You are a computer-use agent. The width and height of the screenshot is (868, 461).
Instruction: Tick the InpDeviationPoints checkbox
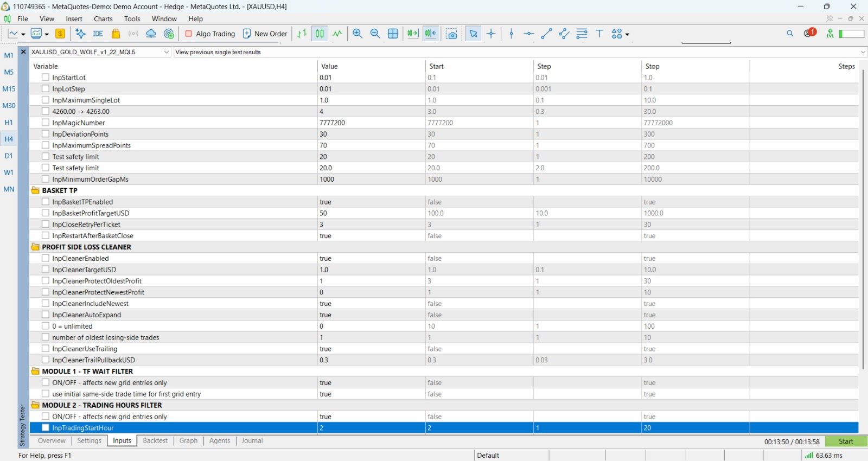click(x=46, y=134)
